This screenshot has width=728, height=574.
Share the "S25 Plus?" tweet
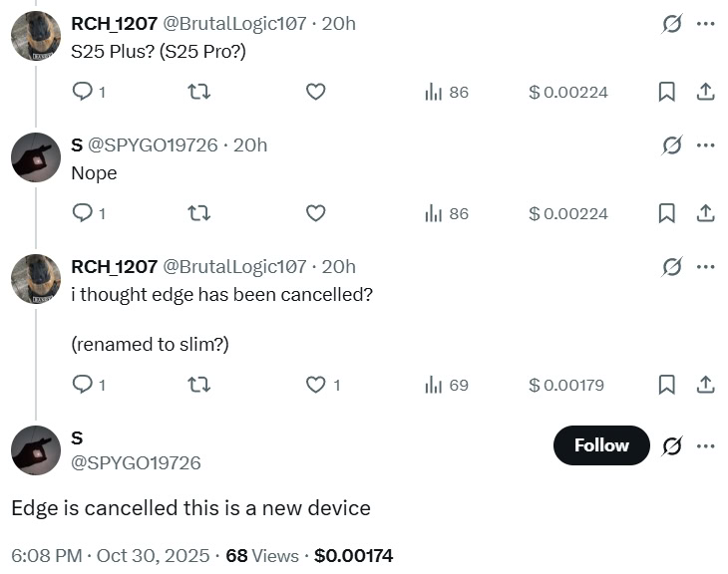tap(705, 92)
